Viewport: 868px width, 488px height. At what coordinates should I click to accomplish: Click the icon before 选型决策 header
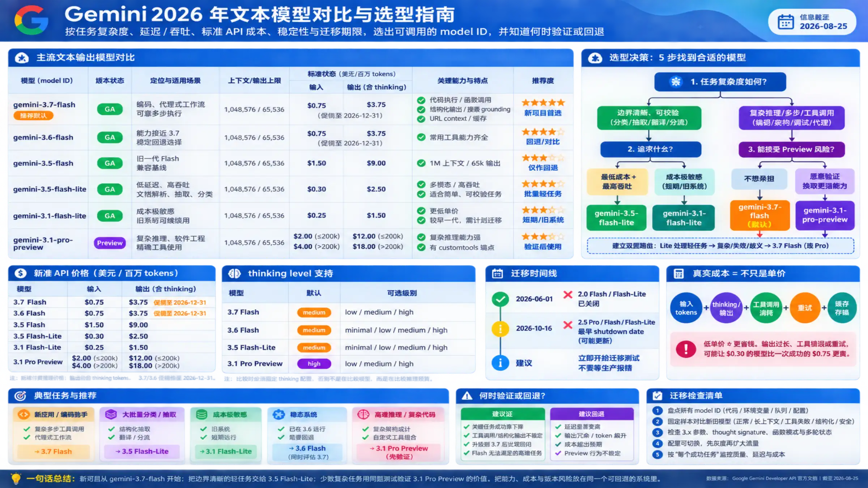595,58
